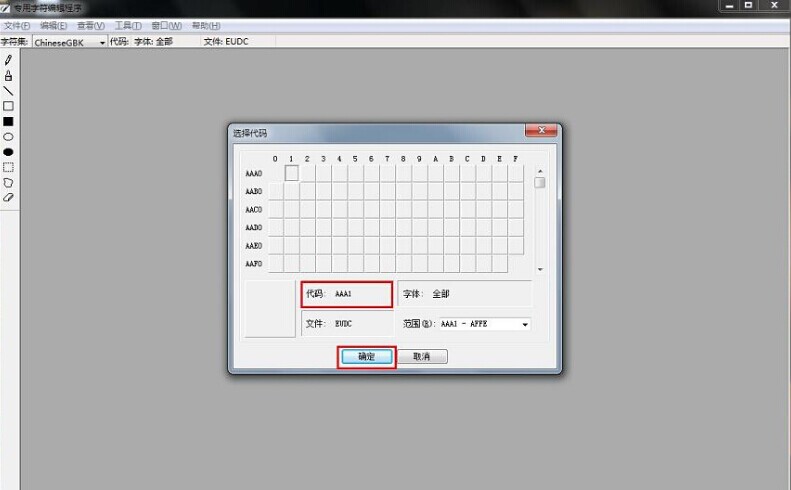Select the Hollow Ellipse tool
This screenshot has width=791, height=490.
click(8, 137)
